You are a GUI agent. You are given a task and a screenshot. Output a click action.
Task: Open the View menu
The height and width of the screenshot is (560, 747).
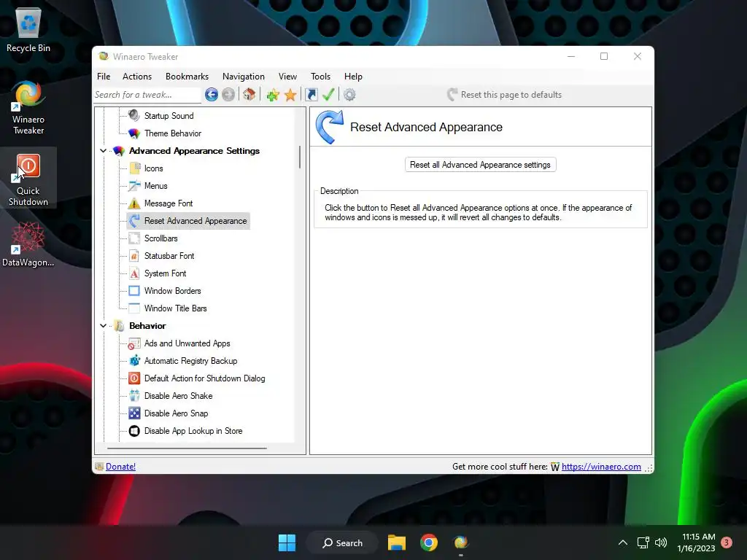287,76
